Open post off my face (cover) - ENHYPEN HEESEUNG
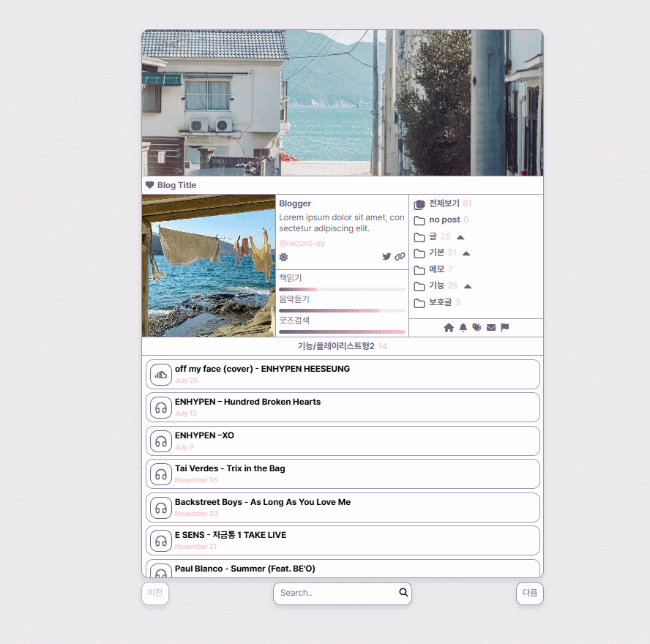The height and width of the screenshot is (644, 650). [262, 369]
